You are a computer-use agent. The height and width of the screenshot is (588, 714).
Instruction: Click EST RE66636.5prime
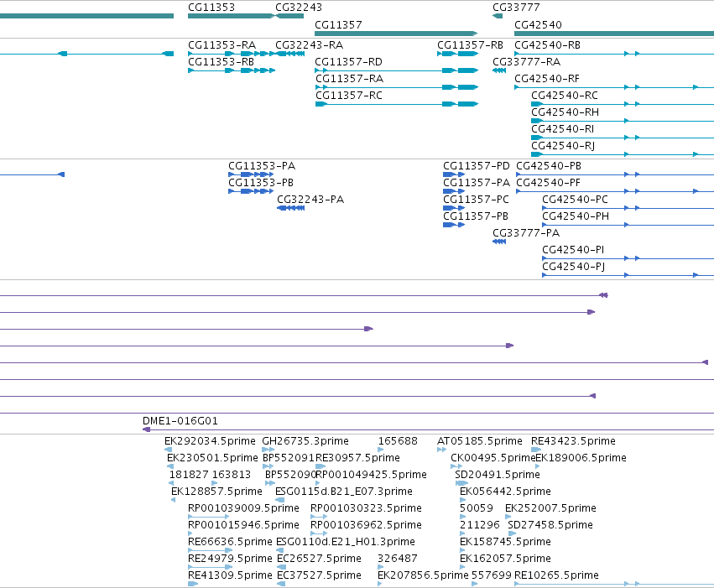[x=230, y=543]
